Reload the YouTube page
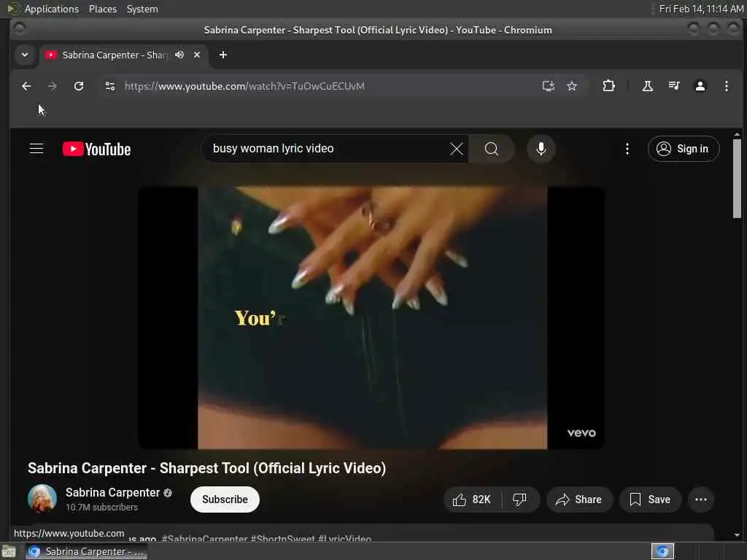 point(79,86)
